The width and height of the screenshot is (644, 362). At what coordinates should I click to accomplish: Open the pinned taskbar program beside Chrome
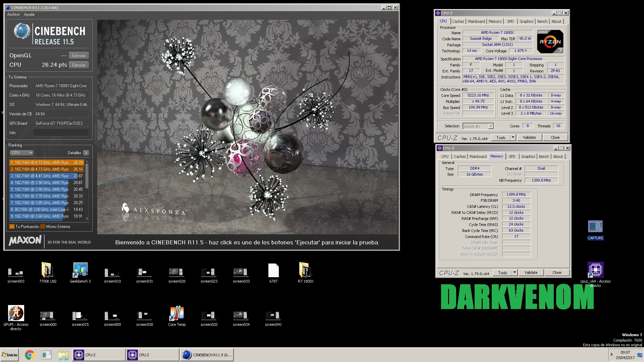click(x=46, y=355)
